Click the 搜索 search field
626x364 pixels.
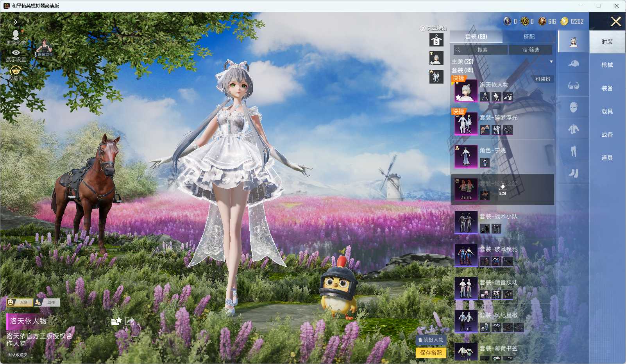(x=481, y=50)
